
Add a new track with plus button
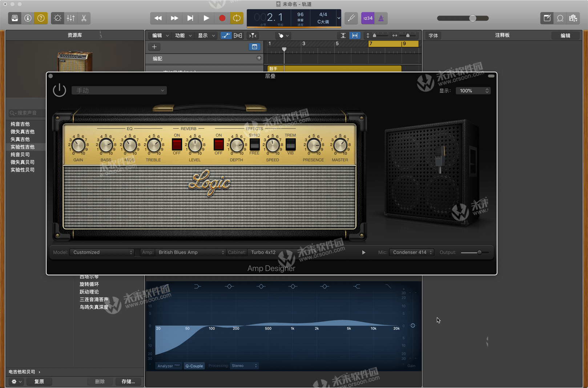pos(154,47)
